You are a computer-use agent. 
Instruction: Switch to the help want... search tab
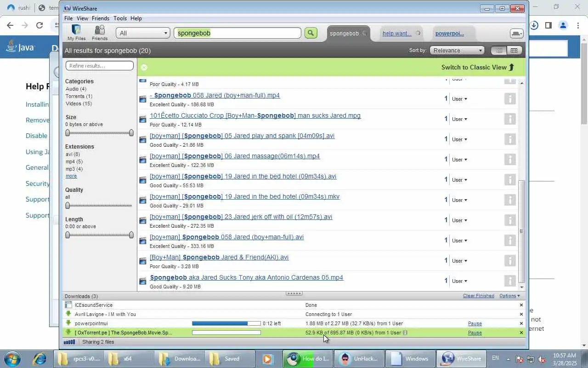[x=397, y=33]
